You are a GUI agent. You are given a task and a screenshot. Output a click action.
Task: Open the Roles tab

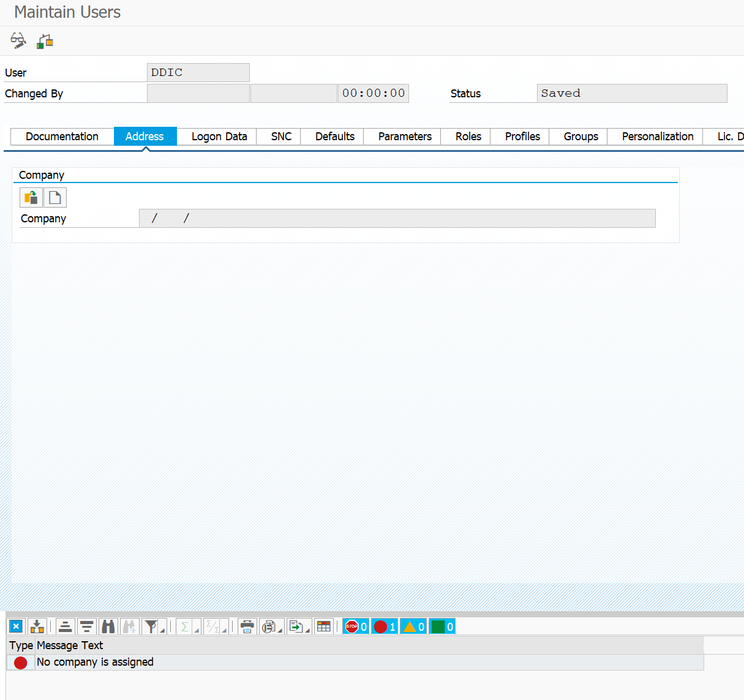pyautogui.click(x=468, y=137)
